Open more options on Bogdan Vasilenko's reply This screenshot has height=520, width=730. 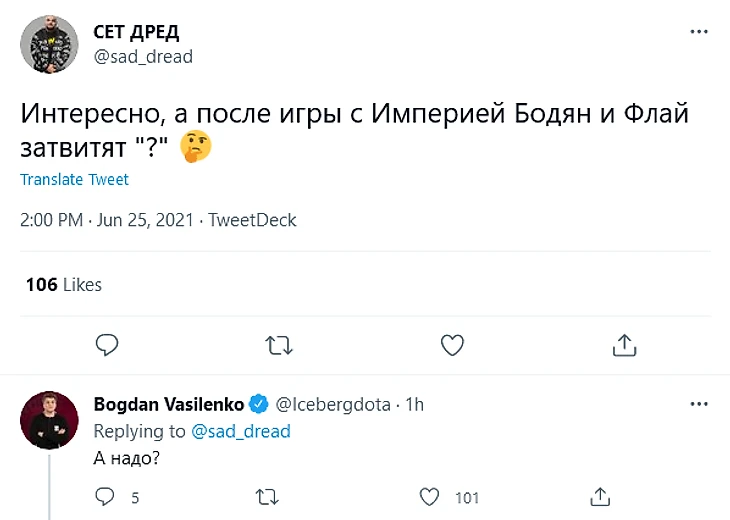tap(699, 405)
